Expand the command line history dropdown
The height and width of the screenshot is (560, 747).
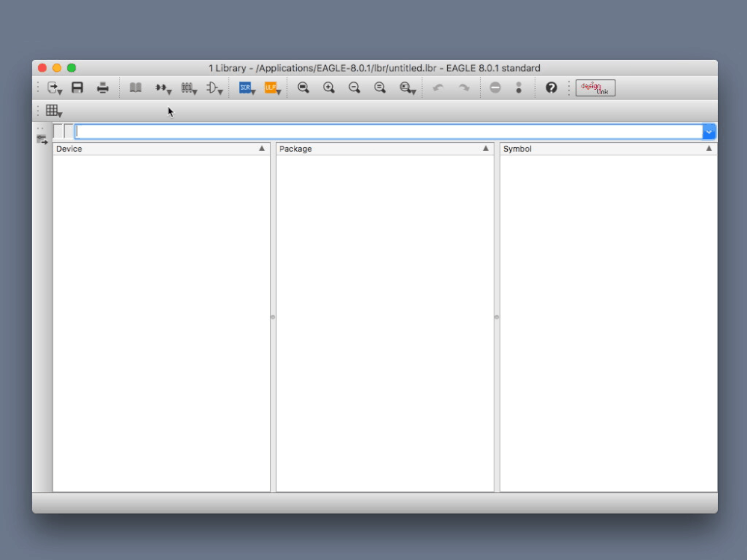[709, 132]
